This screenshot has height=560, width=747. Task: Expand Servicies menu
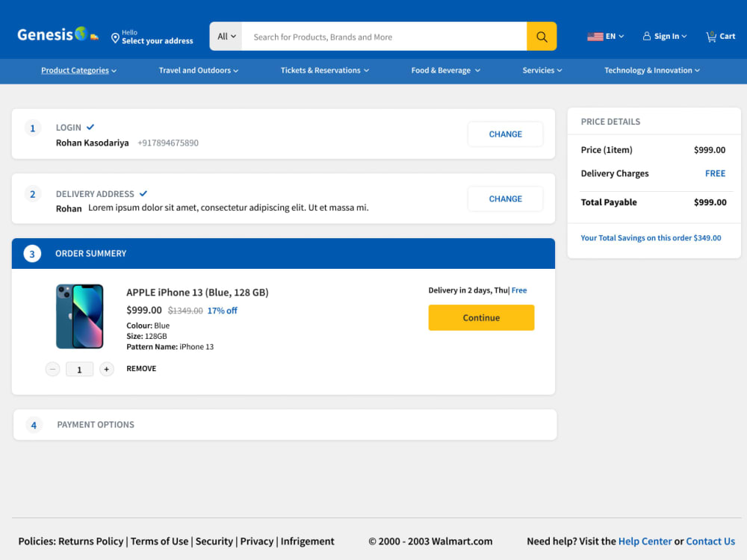[542, 70]
